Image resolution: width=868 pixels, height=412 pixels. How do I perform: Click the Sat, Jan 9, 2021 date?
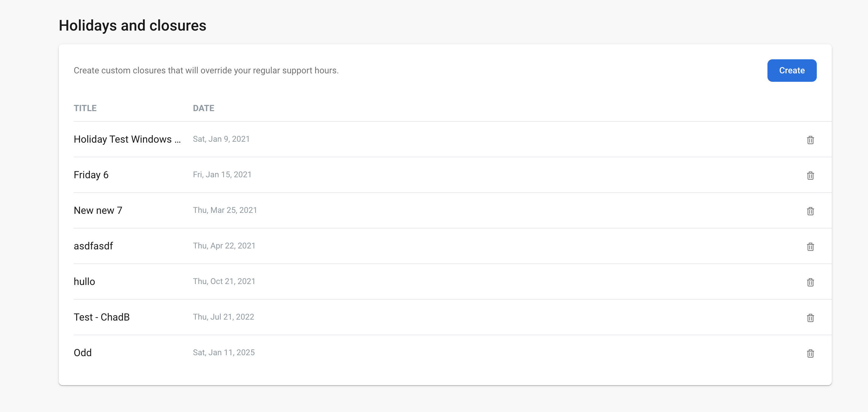221,139
